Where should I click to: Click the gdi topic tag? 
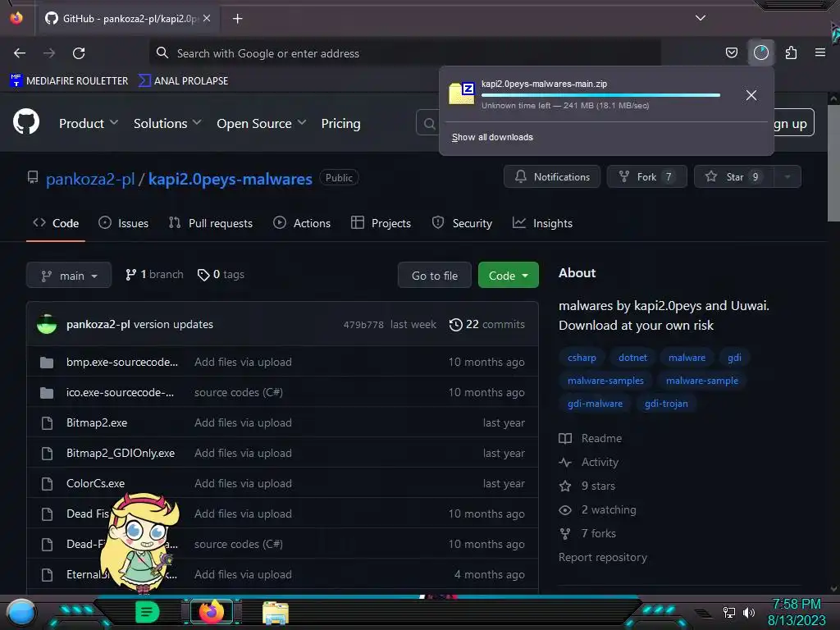(734, 358)
